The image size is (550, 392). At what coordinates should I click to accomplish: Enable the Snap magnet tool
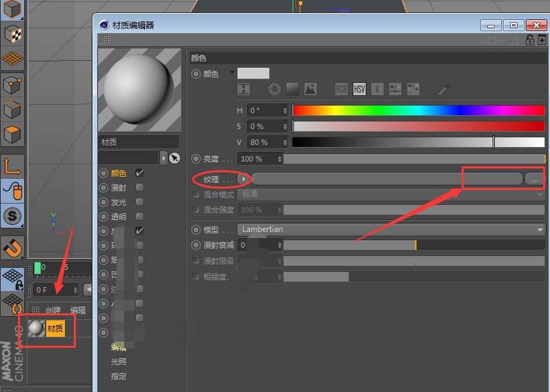12,248
